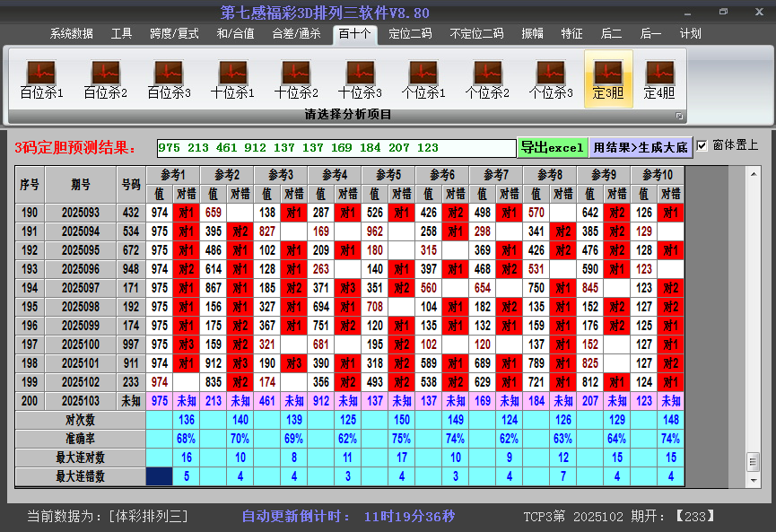This screenshot has width=776, height=532.
Task: Click the 准确率 summary row label
Action: 80,439
